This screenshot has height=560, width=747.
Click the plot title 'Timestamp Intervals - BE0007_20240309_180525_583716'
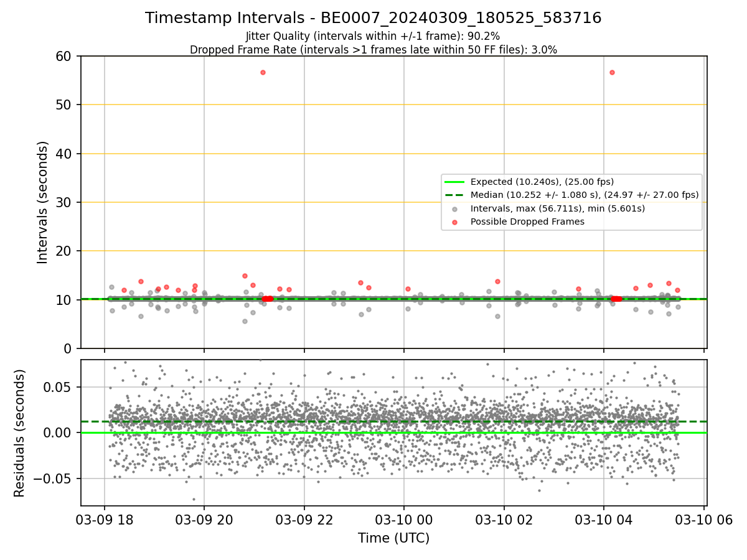[x=374, y=18]
